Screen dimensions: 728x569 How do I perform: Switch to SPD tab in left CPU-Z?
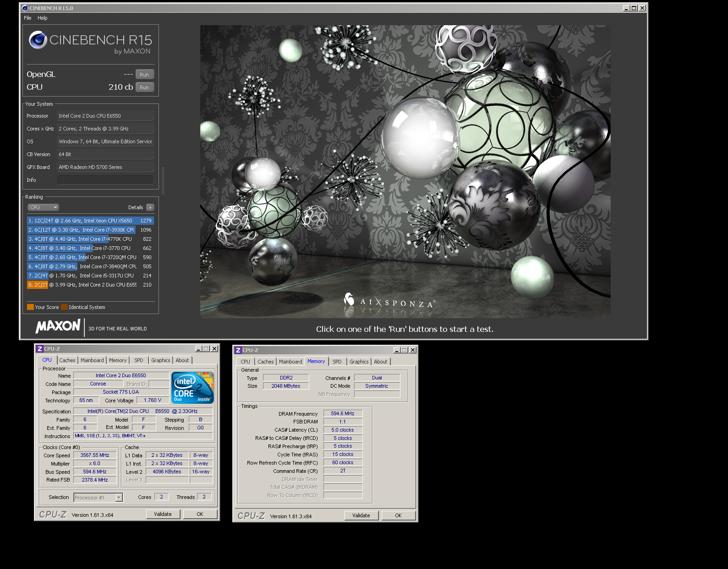(x=139, y=360)
